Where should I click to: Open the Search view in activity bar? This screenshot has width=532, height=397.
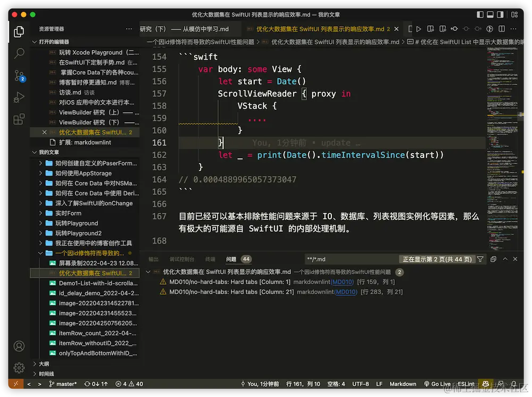click(x=19, y=53)
